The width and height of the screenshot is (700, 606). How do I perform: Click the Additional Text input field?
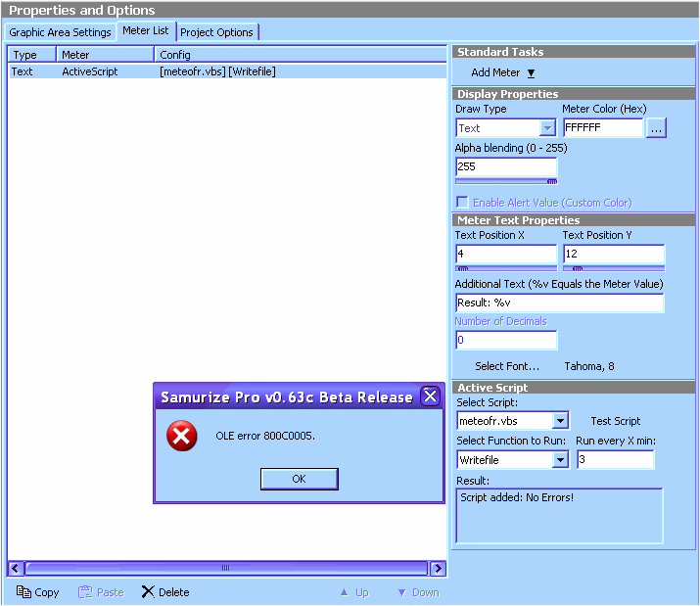click(559, 303)
